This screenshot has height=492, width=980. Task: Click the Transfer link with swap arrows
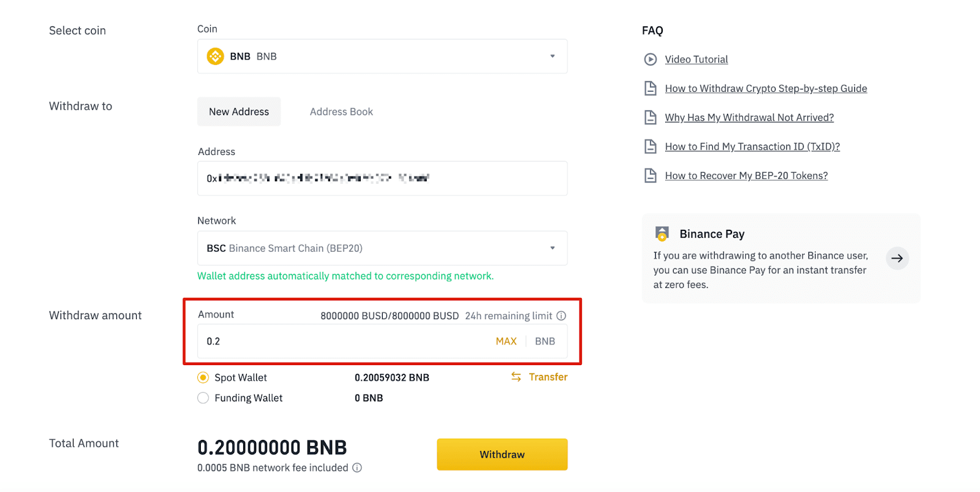tap(540, 377)
